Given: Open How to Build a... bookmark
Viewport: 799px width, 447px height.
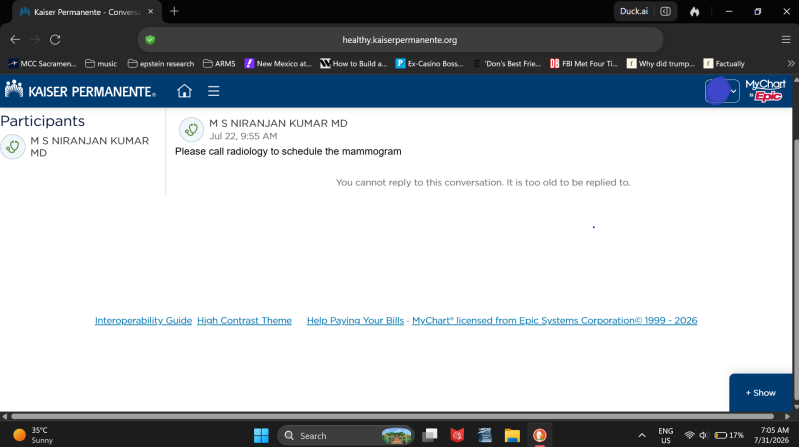Looking at the screenshot, I should click(354, 64).
